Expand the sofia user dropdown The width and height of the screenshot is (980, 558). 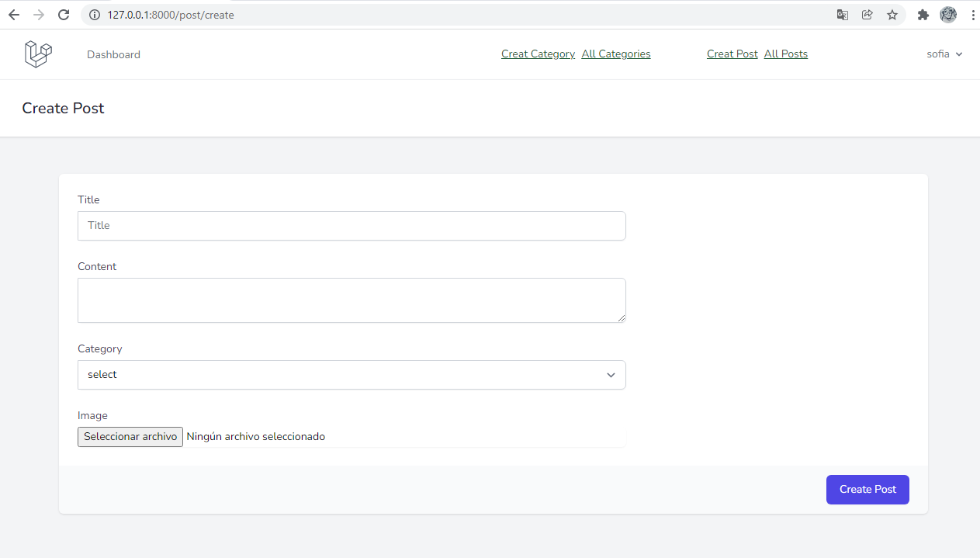(x=944, y=54)
